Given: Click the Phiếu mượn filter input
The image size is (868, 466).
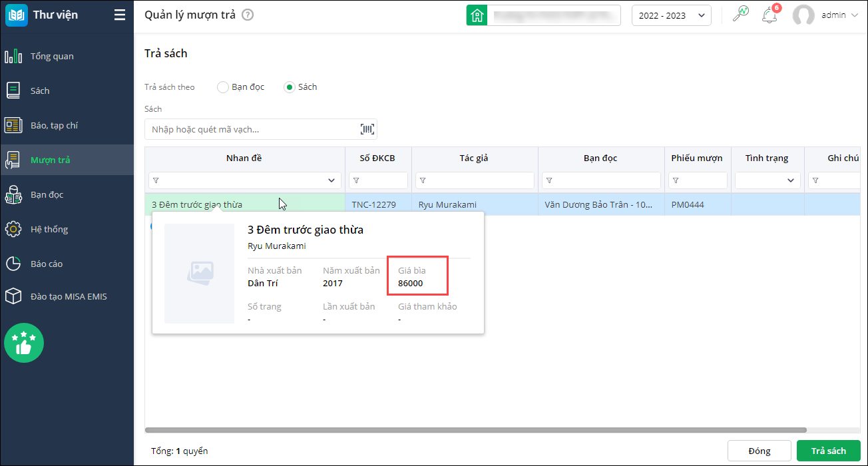Looking at the screenshot, I should point(698,180).
